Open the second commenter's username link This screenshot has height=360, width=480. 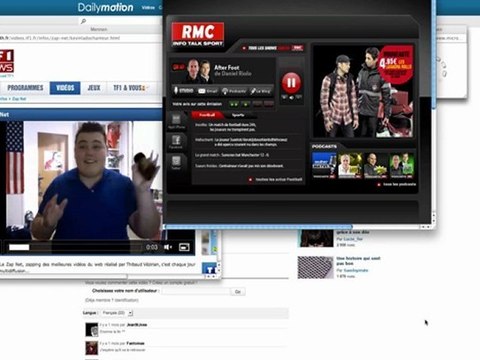pyautogui.click(x=136, y=343)
